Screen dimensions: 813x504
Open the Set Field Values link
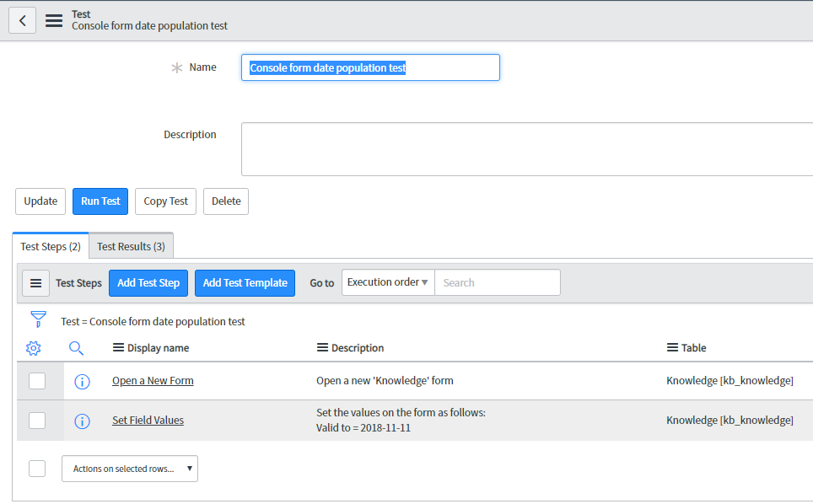(148, 420)
